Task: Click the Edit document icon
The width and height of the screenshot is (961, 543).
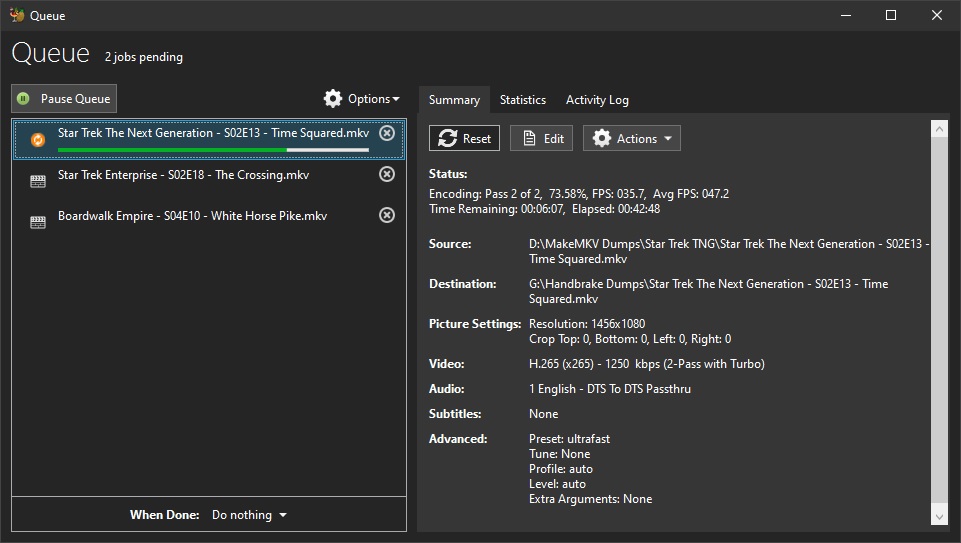Action: (x=529, y=139)
